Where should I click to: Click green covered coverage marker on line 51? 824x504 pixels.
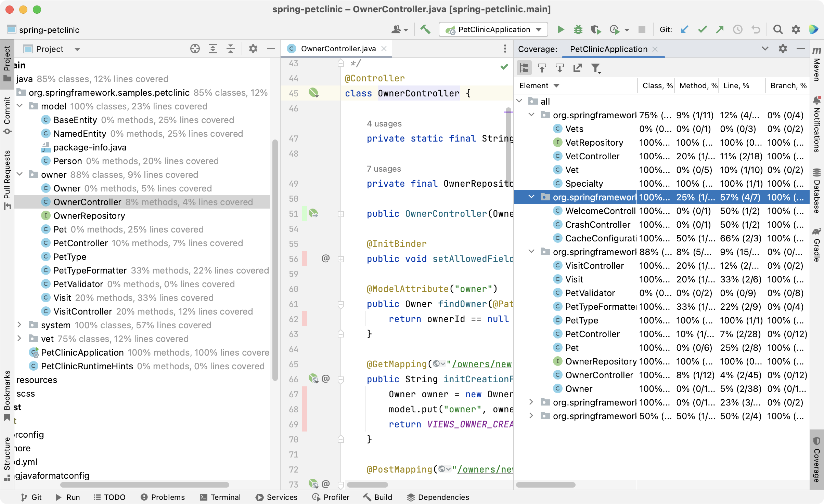click(x=305, y=213)
